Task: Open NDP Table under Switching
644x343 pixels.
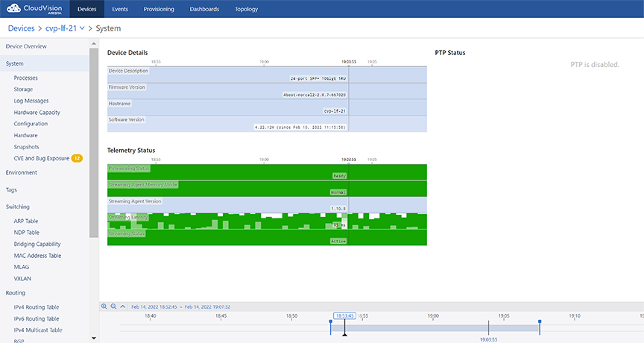Action: [27, 233]
